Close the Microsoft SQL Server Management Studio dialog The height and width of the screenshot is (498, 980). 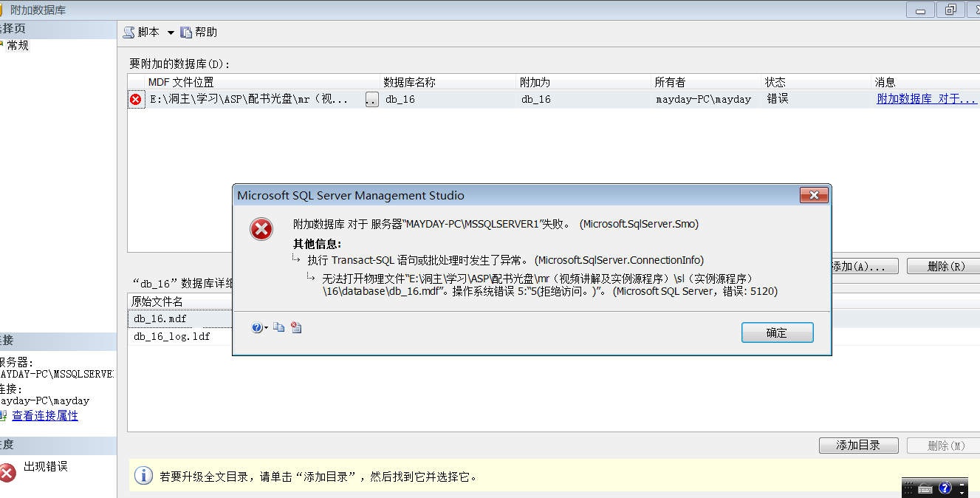tap(813, 195)
